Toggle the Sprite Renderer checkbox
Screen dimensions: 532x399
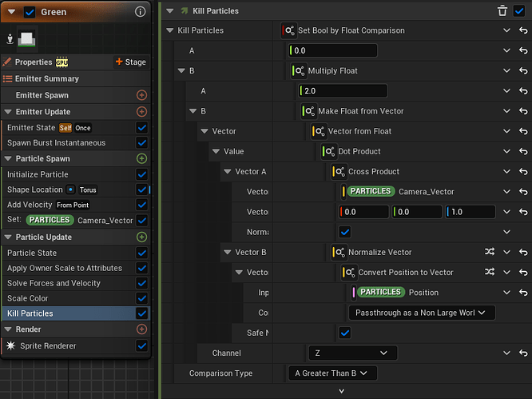142,345
